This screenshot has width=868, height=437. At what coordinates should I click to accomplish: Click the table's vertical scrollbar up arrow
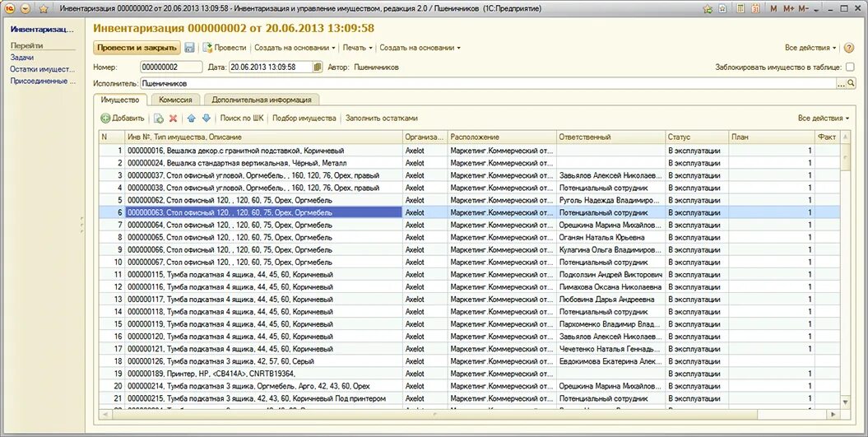(x=845, y=137)
